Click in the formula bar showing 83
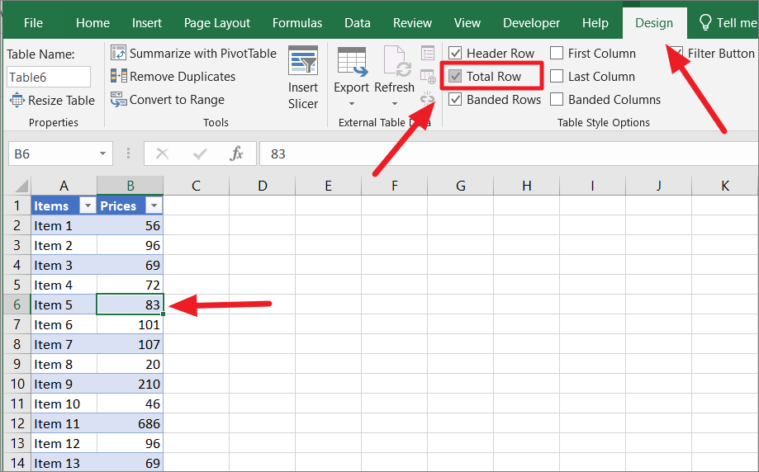 tap(508, 154)
